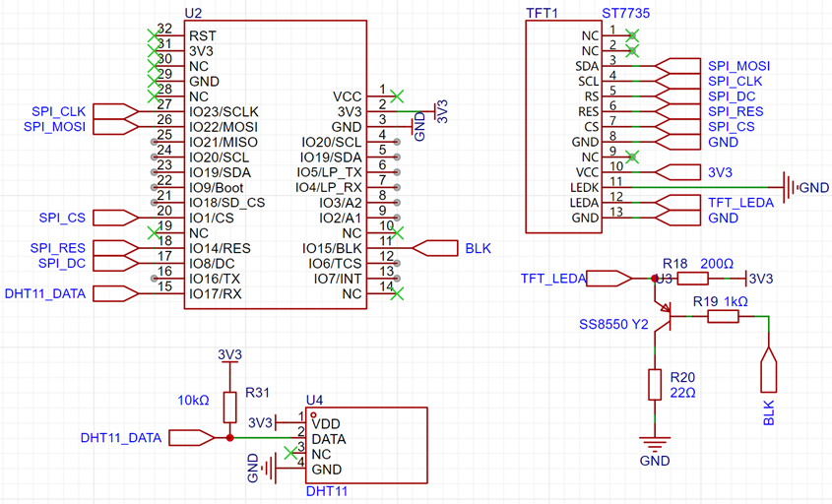Click no-connect mark on TFT1 pin 9
832x504 pixels.
[632, 157]
